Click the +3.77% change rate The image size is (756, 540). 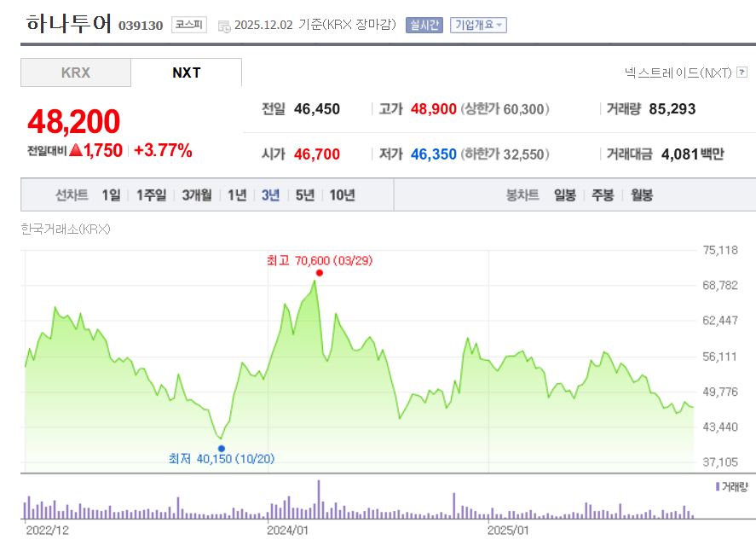(x=163, y=150)
